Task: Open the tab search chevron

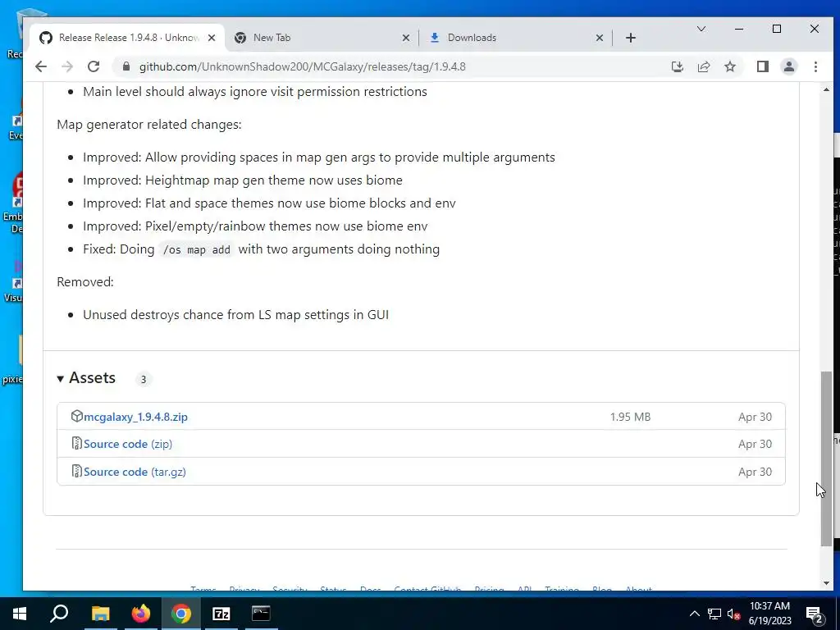Action: click(701, 29)
